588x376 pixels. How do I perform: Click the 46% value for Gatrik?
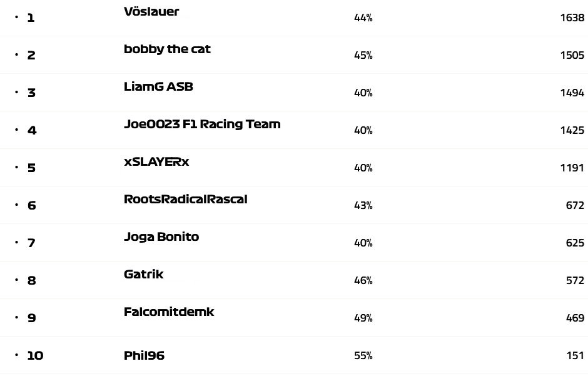coord(363,281)
